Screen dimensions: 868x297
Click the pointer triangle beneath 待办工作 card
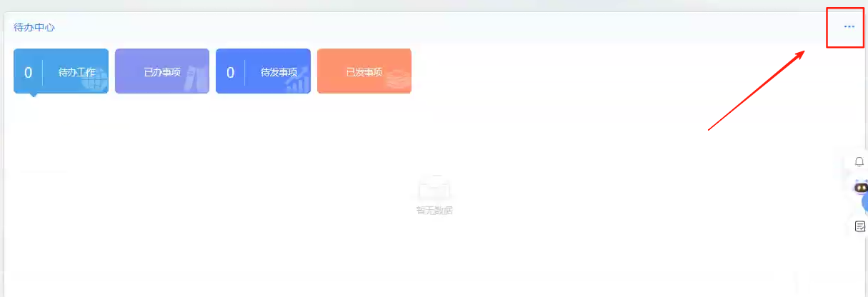[33, 97]
